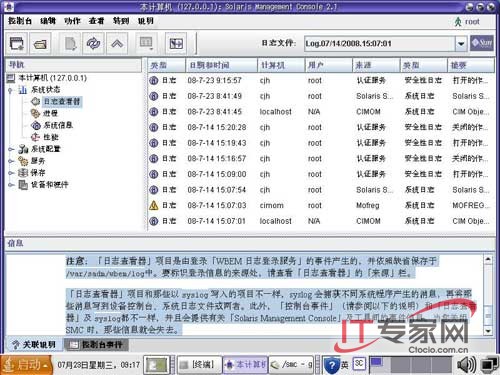The width and height of the screenshot is (500, 375).
Task: Click the 系统状态 chart icon in tree
Action: click(23, 90)
